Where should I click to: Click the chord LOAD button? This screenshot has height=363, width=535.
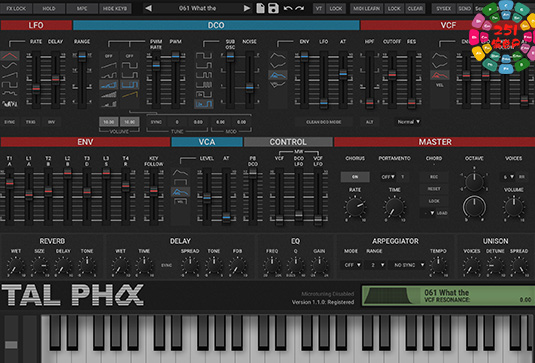click(442, 213)
